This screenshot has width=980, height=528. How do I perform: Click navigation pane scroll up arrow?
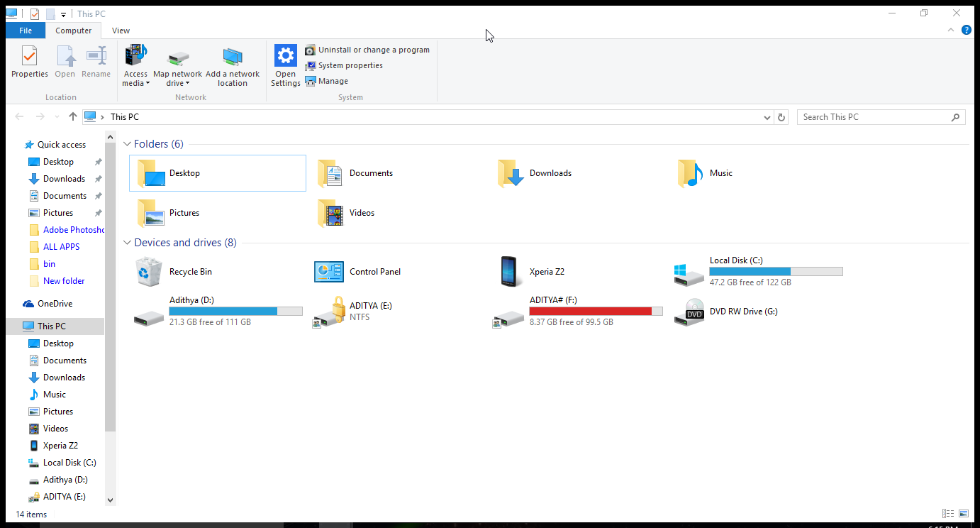coord(110,136)
